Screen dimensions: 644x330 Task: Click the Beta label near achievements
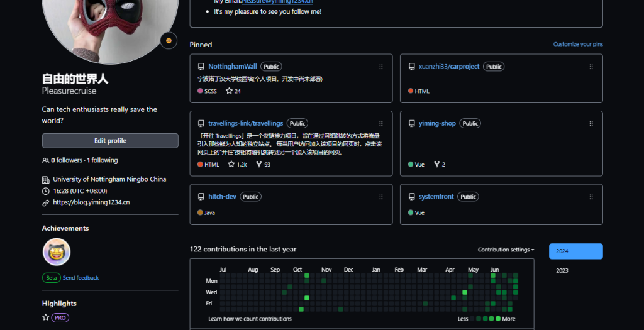click(x=52, y=278)
